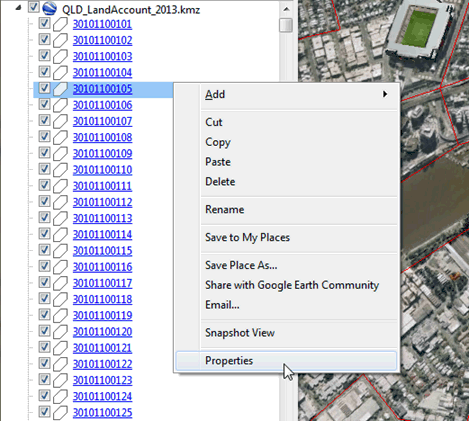Open the 30101100110 placemark link

pyautogui.click(x=102, y=170)
